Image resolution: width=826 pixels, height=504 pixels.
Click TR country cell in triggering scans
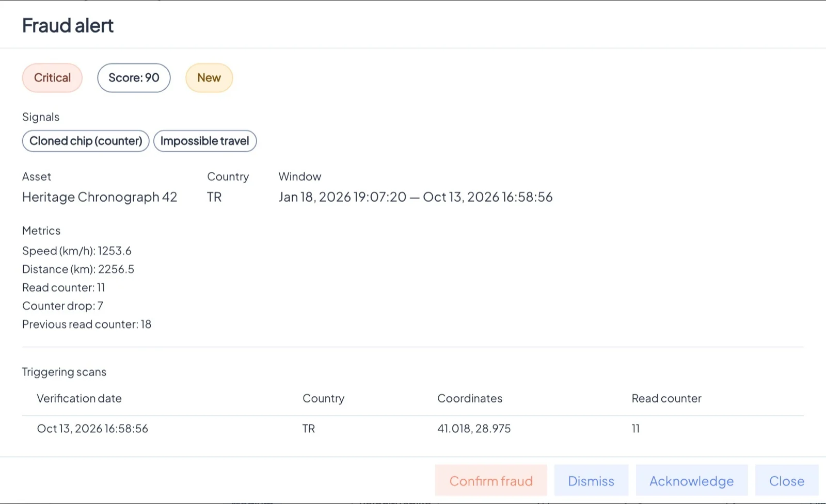point(309,429)
